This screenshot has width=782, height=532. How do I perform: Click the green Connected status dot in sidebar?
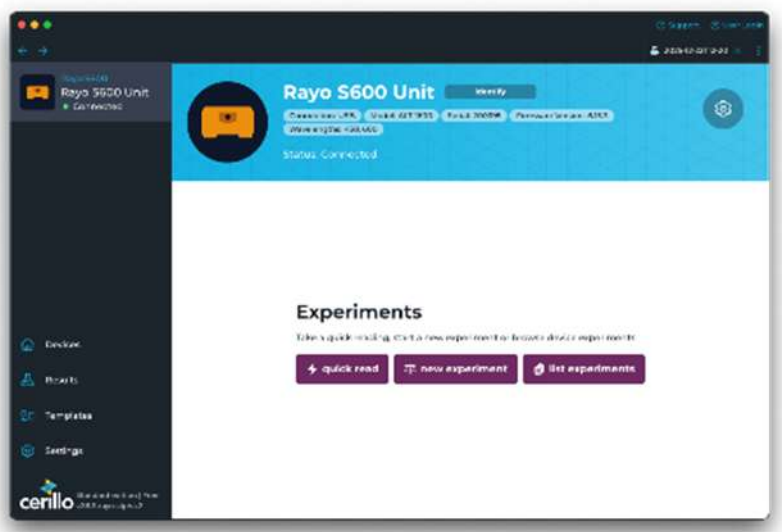(65, 107)
